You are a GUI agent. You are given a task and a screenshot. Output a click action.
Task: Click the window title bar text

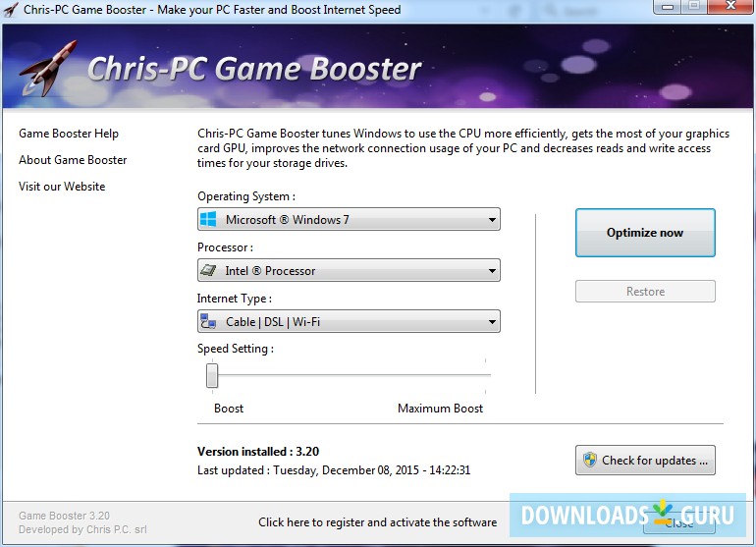click(212, 10)
